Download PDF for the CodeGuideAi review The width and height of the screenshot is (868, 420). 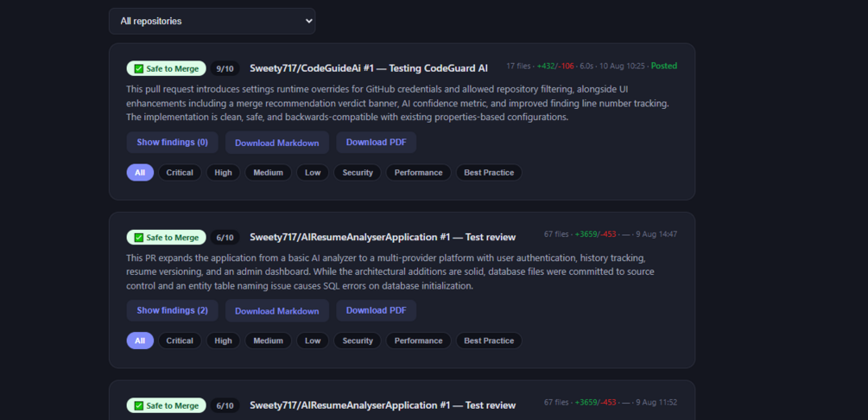(377, 143)
